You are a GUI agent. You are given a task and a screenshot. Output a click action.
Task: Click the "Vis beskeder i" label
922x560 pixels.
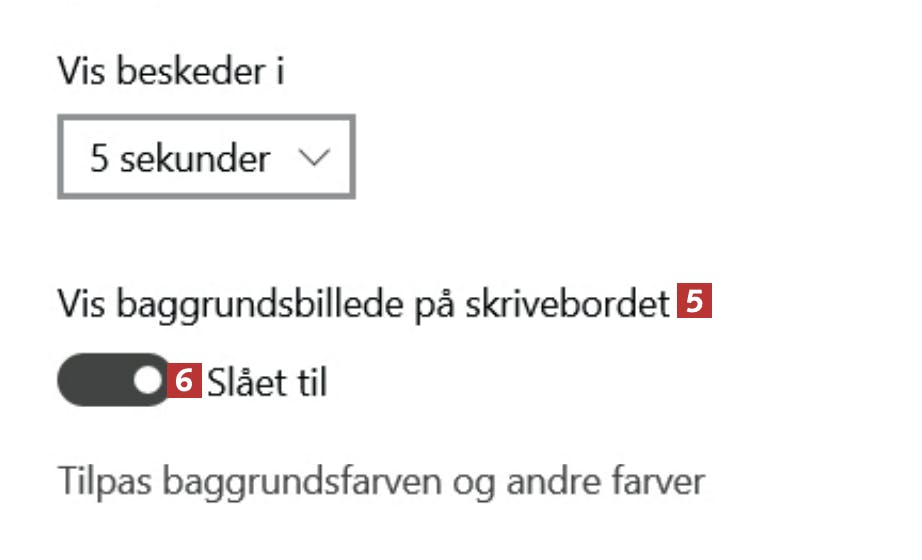(170, 72)
